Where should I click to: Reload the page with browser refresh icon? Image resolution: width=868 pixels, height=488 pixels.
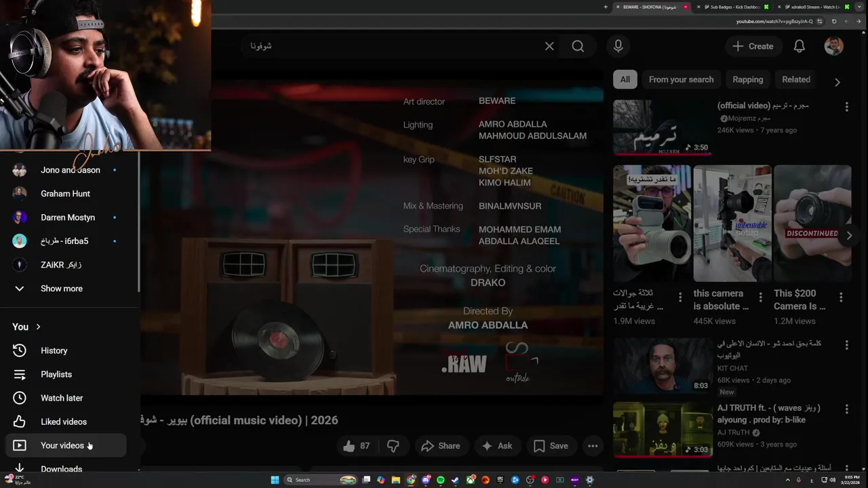(x=834, y=21)
